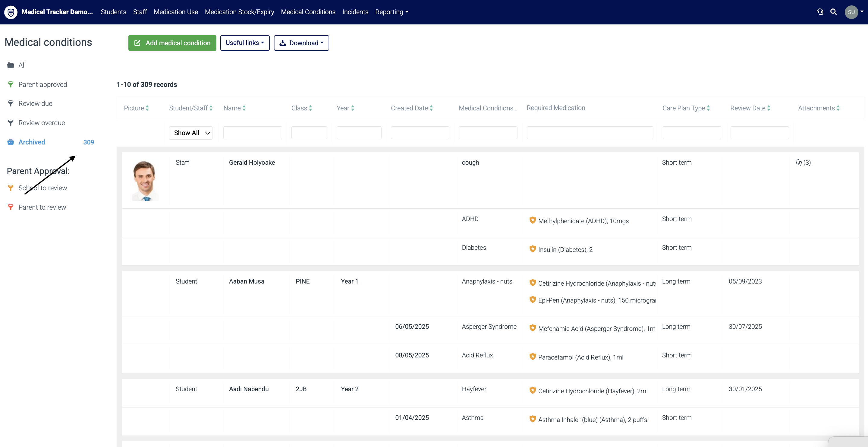This screenshot has height=447, width=868.
Task: Click the green Parent approved filter icon
Action: tap(11, 84)
